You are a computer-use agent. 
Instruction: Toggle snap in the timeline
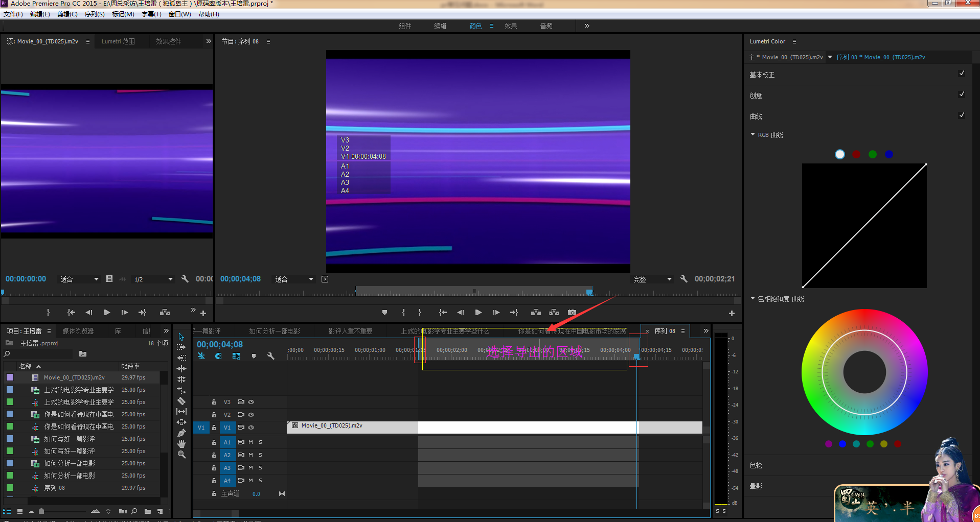tap(218, 356)
